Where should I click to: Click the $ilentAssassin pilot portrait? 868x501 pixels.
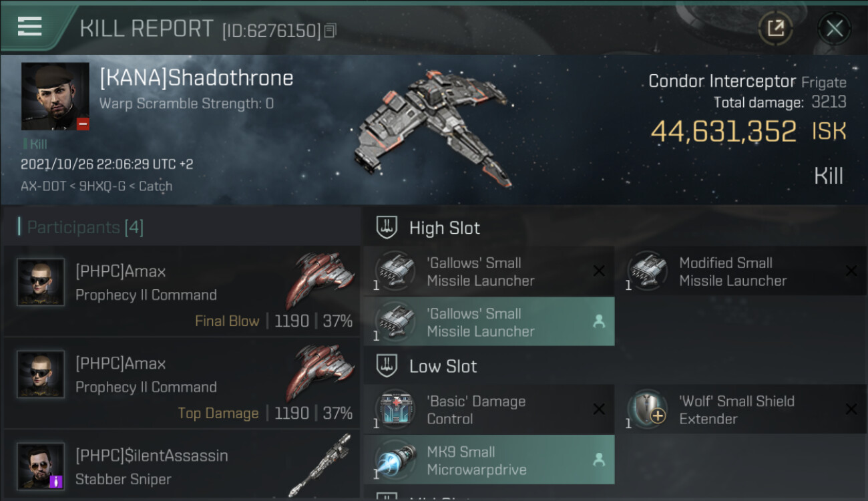point(41,466)
